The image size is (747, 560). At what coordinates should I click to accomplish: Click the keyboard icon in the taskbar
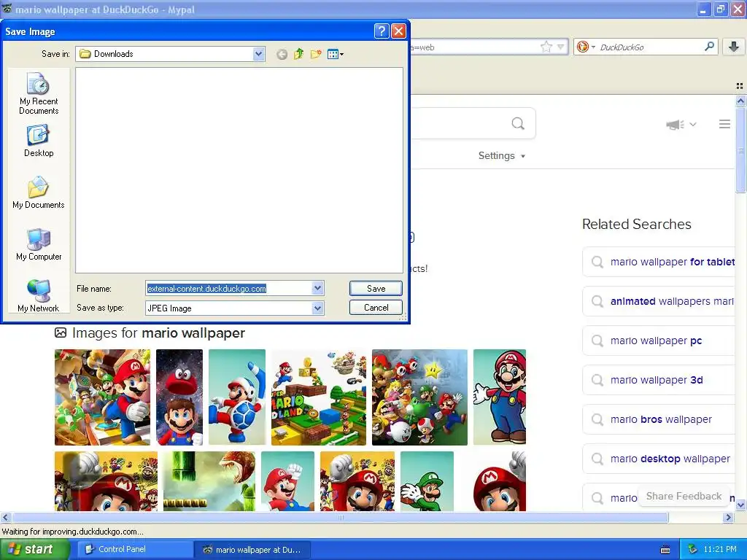coord(665,550)
